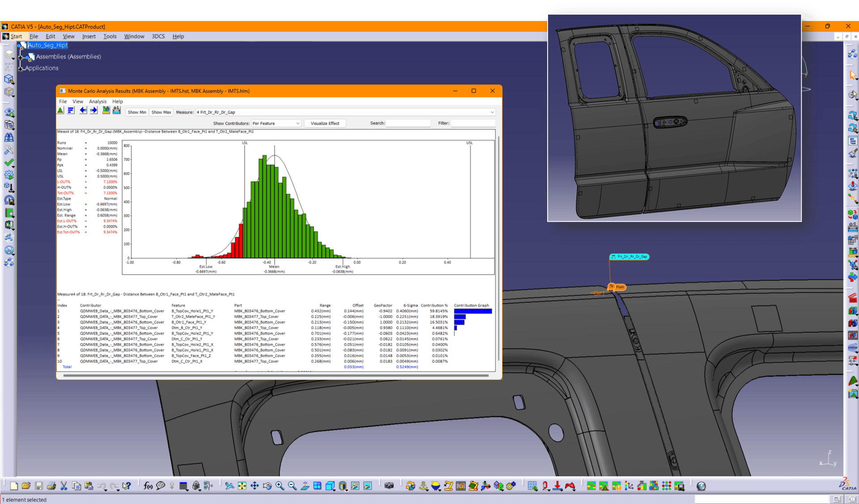
Task: Click the yellow gear icon in bottom toolbar
Action: click(511, 486)
